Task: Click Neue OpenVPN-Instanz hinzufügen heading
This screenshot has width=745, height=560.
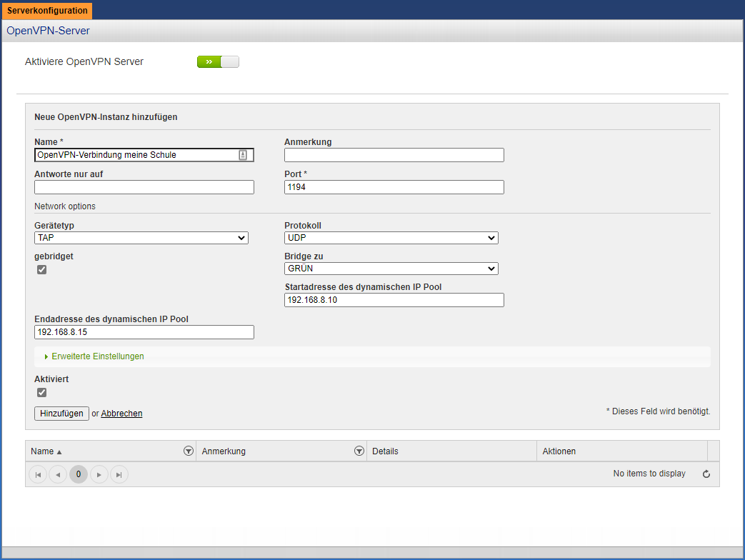Action: (106, 117)
